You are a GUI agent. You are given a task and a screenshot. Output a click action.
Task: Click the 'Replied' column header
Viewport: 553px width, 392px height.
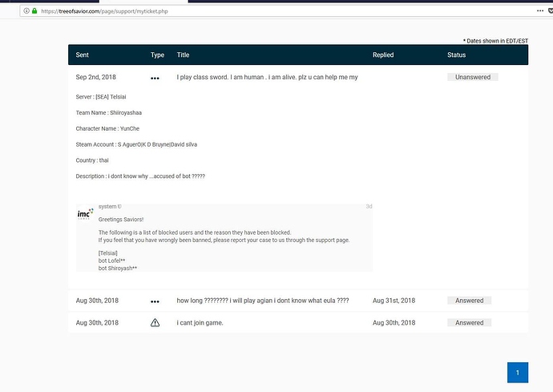[x=383, y=55]
